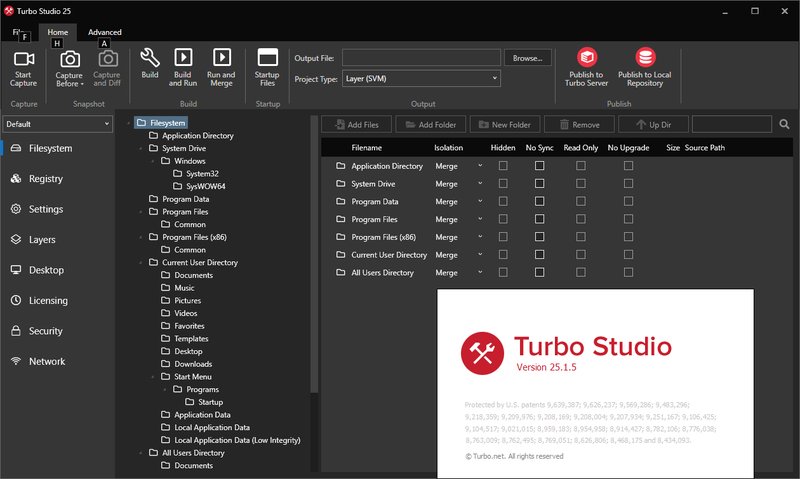Click the Capture Before camera icon
The height and width of the screenshot is (479, 800).
(x=70, y=59)
